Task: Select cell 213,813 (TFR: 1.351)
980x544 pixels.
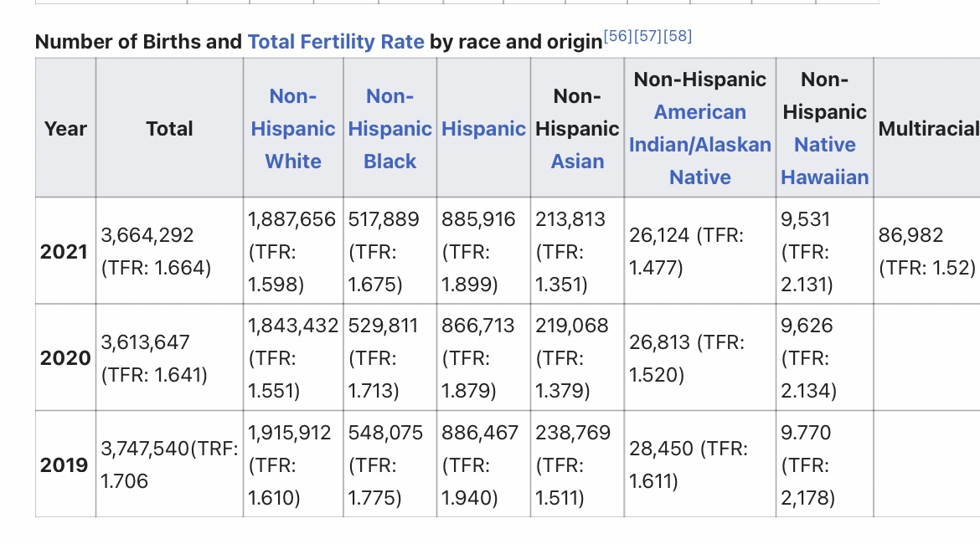Action: click(x=577, y=251)
